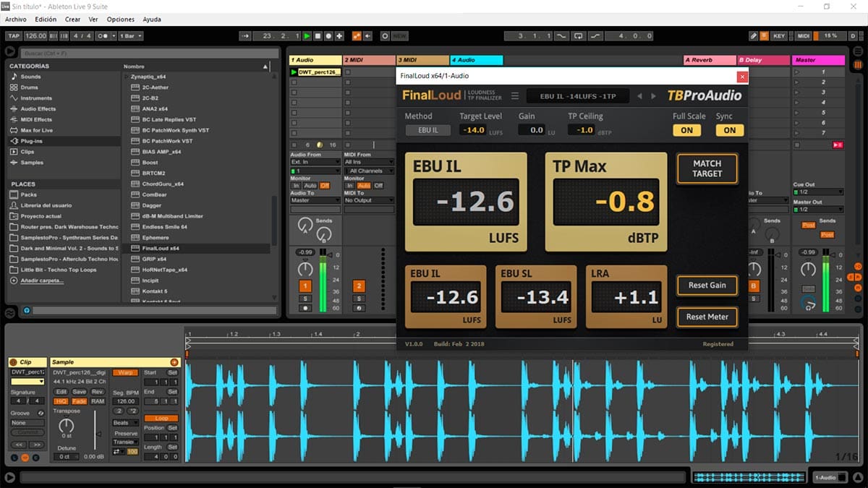Screen dimensions: 868x488
Task: Toggle the Draw Mode pencil icon
Action: click(753, 35)
